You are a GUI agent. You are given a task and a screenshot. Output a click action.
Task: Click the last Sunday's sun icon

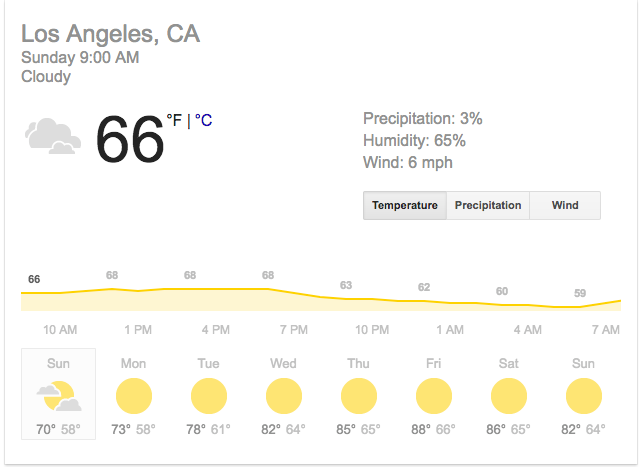584,397
